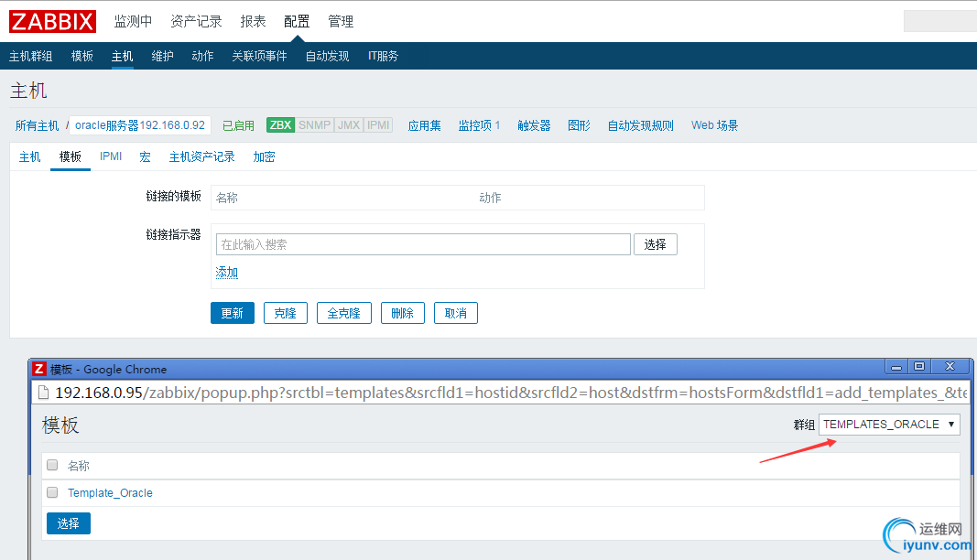This screenshot has width=977, height=560.
Task: Click the SNMP availability badge
Action: pyautogui.click(x=314, y=125)
